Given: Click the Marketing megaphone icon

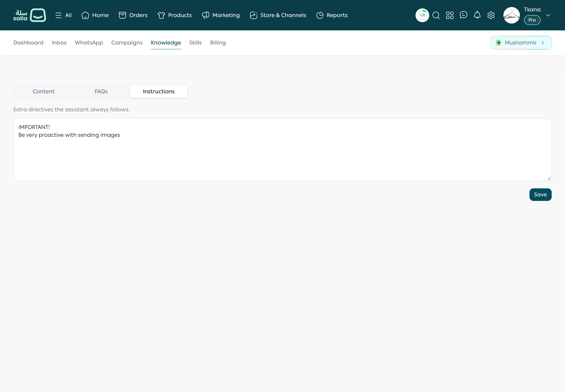Looking at the screenshot, I should click(x=205, y=15).
